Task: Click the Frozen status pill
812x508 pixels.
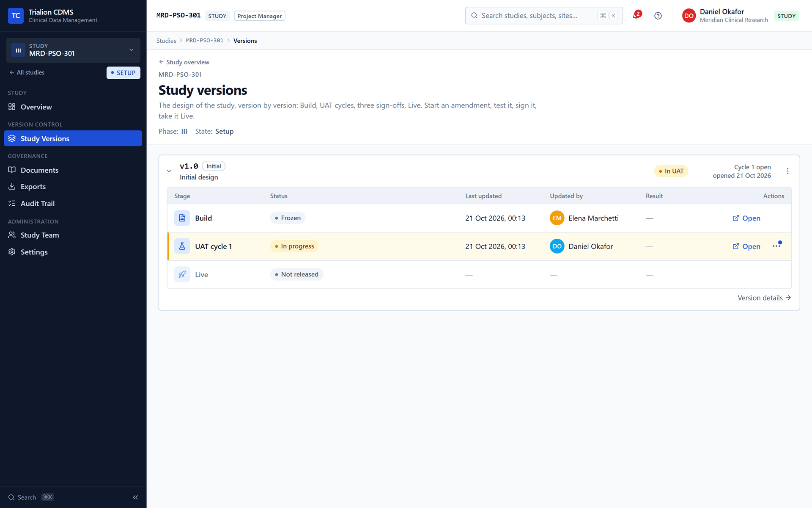Action: click(x=288, y=218)
